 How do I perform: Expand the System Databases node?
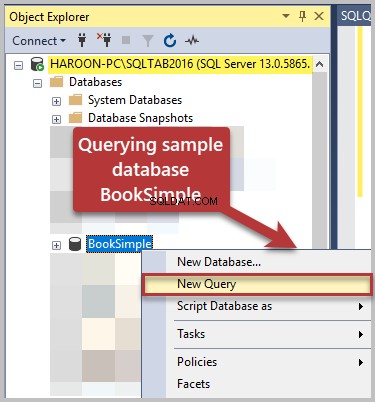pyautogui.click(x=57, y=101)
